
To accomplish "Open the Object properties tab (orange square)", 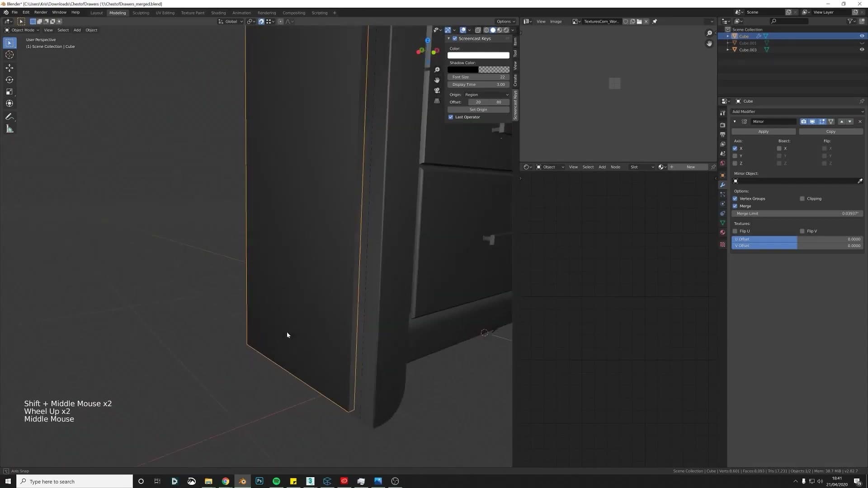I will (722, 175).
